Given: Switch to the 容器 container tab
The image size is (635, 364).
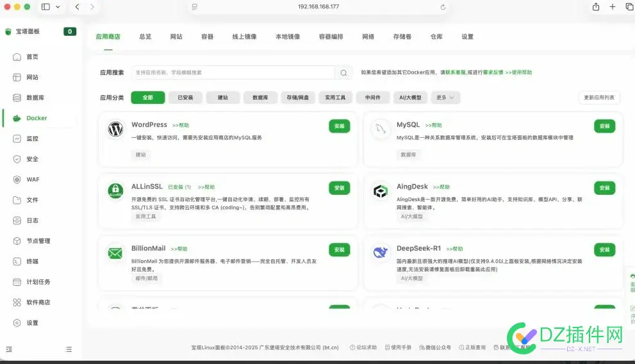Looking at the screenshot, I should pyautogui.click(x=208, y=37).
